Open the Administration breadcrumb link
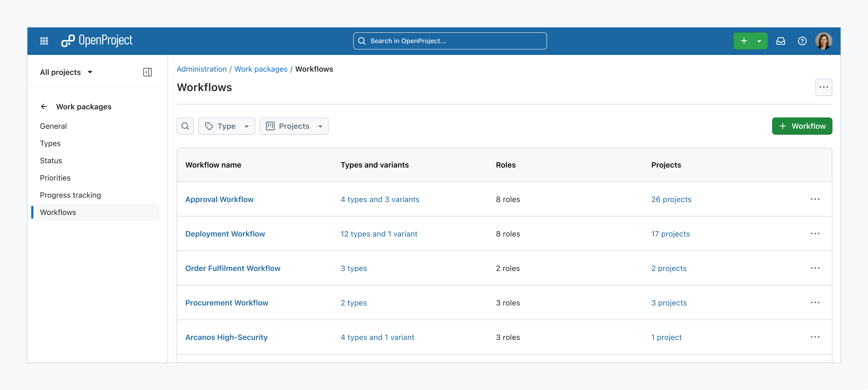This screenshot has width=868, height=390. point(201,69)
